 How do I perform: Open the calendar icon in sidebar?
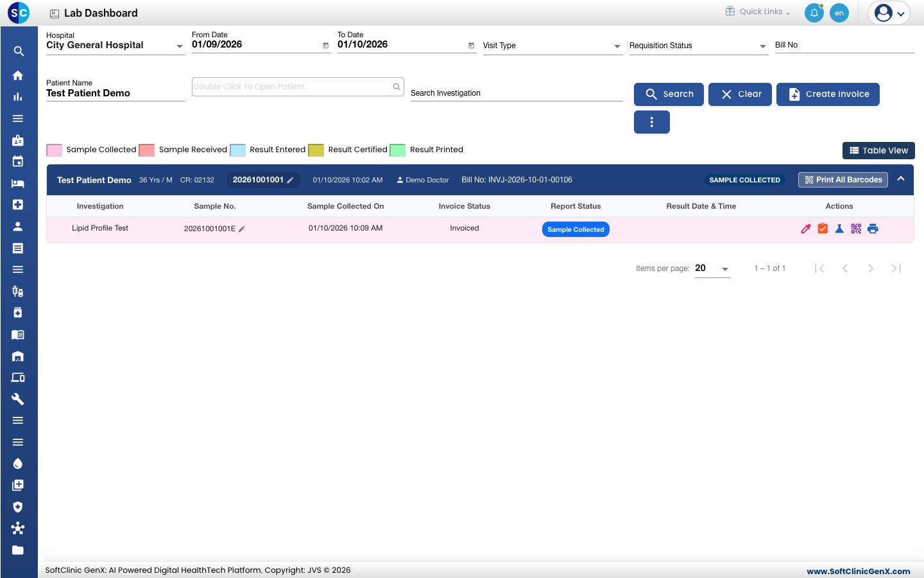(x=18, y=161)
